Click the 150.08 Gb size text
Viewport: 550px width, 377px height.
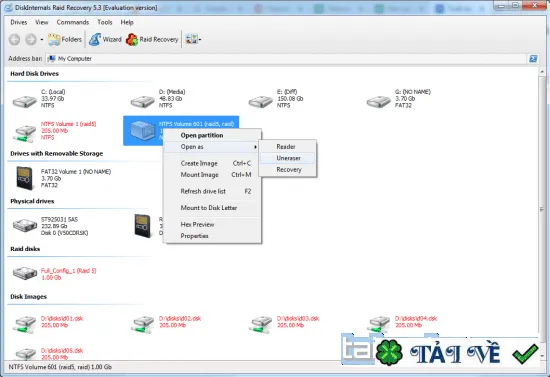[x=290, y=99]
